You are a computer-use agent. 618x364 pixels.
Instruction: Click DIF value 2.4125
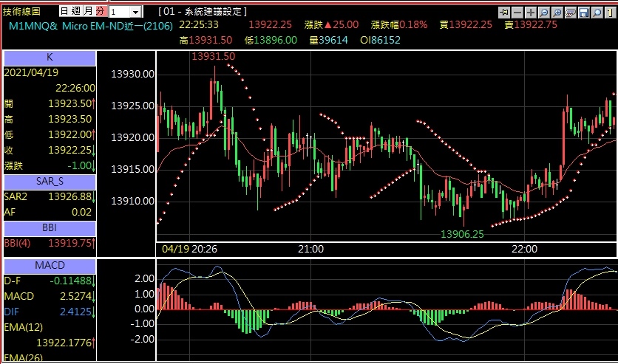(75, 312)
